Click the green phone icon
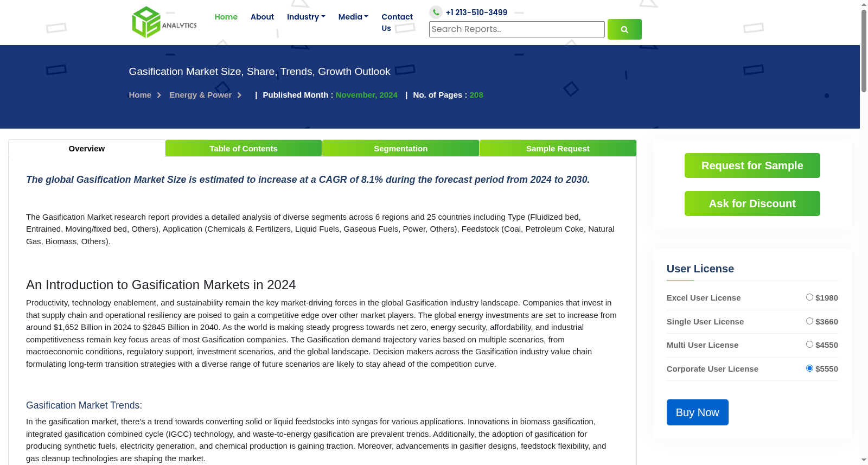 (436, 12)
